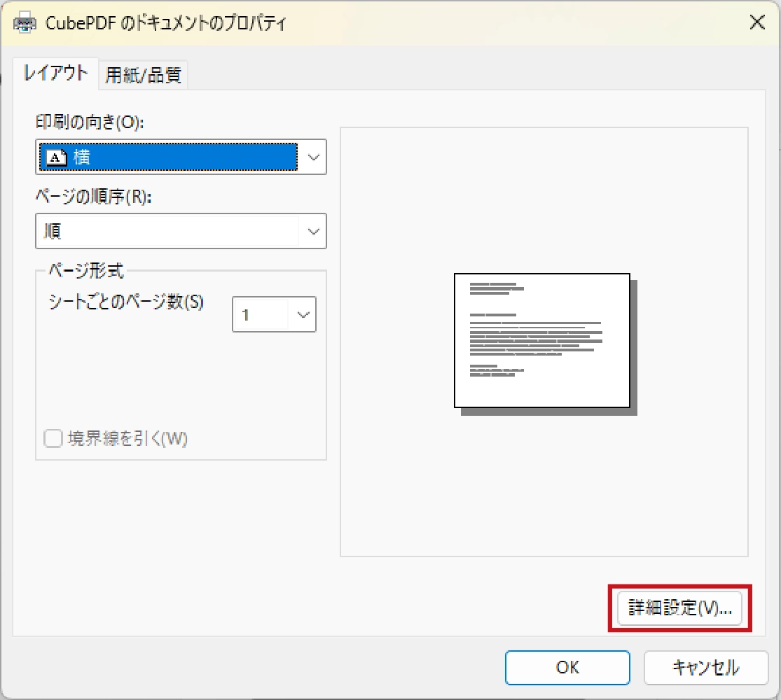Viewport: 781px width, 700px height.
Task: Click the landscape page preview thumbnail
Action: pyautogui.click(x=542, y=340)
